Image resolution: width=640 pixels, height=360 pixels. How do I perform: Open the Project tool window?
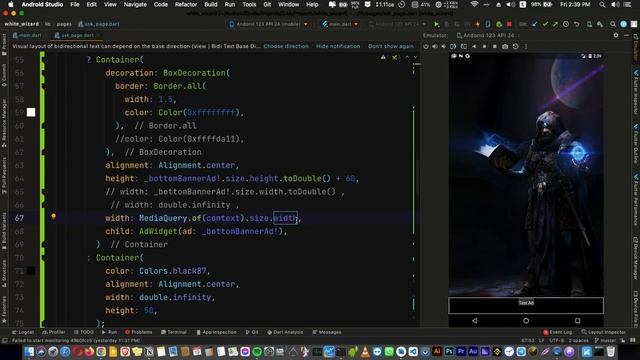point(4,44)
